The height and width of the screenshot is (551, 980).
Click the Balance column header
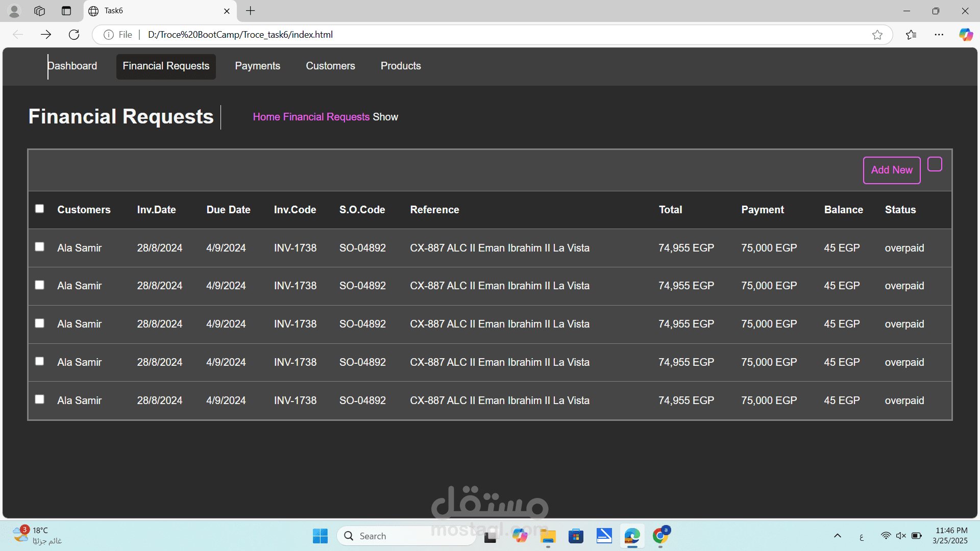point(843,210)
